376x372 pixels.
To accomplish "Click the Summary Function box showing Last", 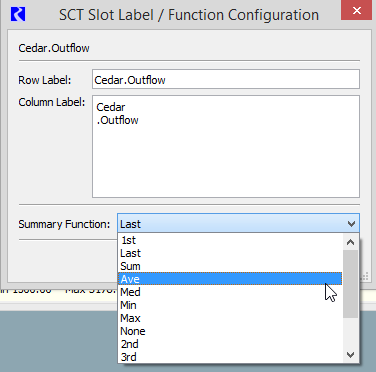I will 238,224.
